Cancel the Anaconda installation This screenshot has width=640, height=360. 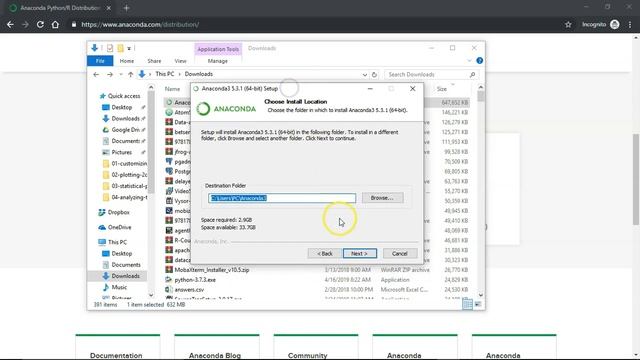click(x=400, y=253)
